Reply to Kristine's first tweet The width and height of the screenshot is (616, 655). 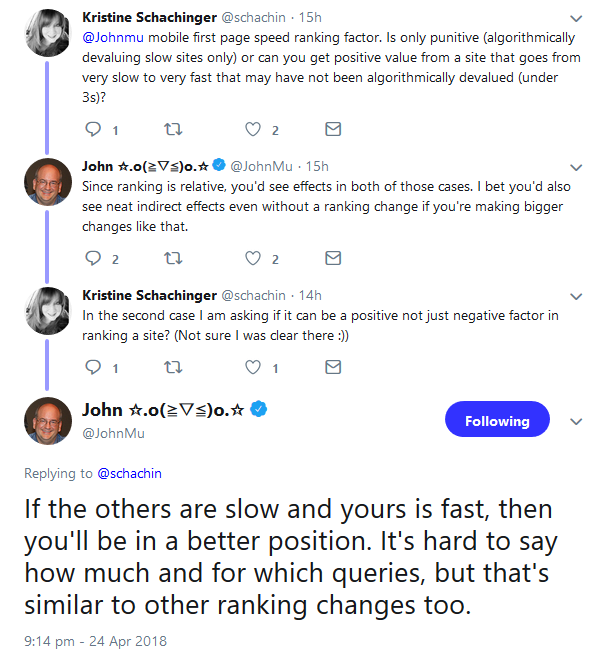pos(93,129)
